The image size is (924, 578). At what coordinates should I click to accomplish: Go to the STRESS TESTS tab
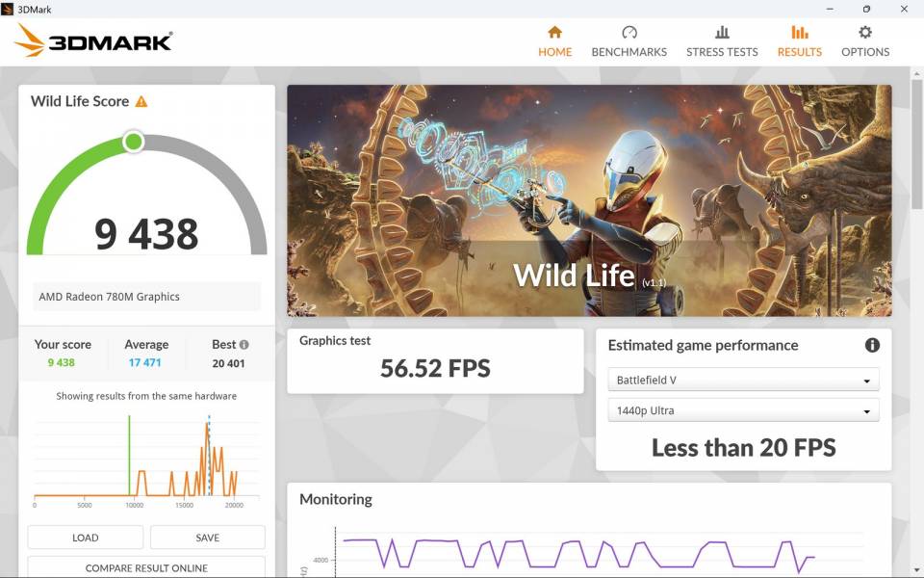[722, 52]
